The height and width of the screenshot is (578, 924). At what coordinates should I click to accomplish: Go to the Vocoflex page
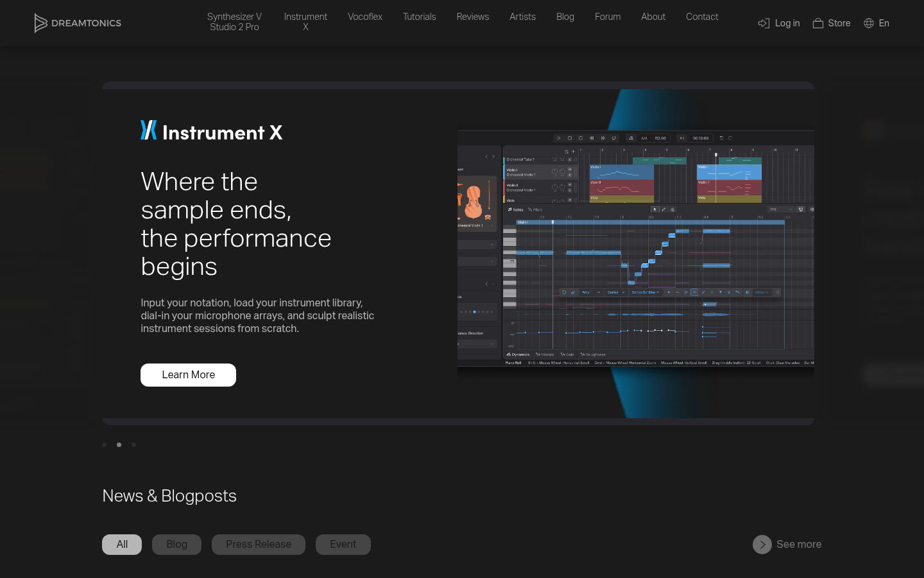pyautogui.click(x=365, y=17)
